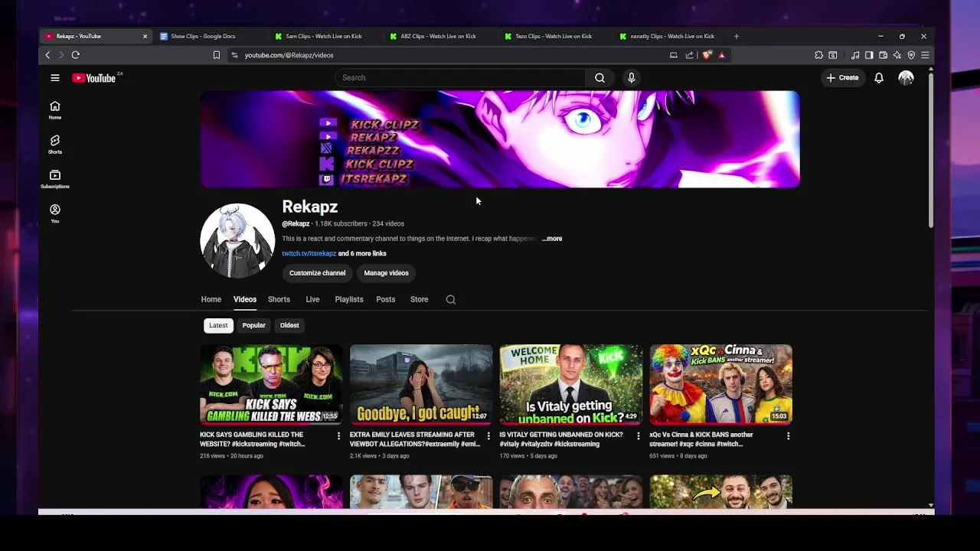Click the EXTRA EMILY LEAVES STREAMING title
This screenshot has height=551, width=980.
click(x=415, y=439)
